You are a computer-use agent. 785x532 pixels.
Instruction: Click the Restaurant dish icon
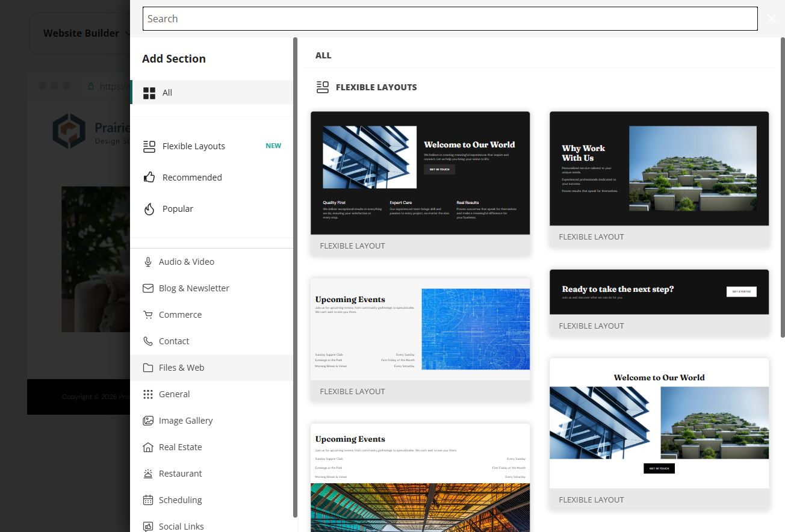[148, 474]
